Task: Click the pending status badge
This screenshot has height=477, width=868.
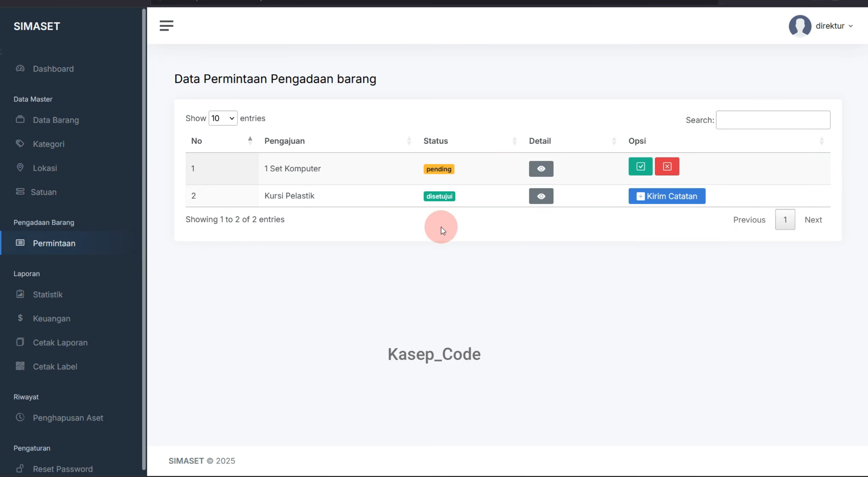Action: (439, 169)
